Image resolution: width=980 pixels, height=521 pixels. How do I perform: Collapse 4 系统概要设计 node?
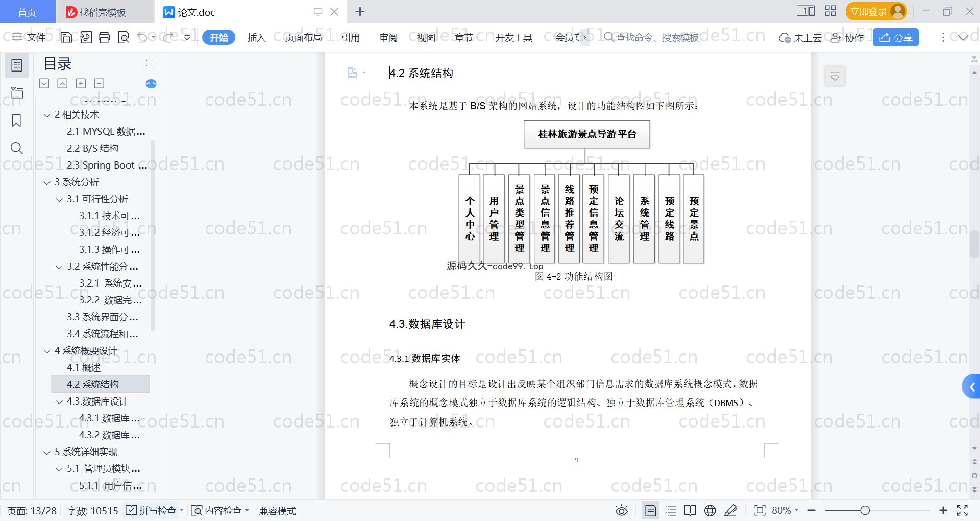tap(47, 351)
